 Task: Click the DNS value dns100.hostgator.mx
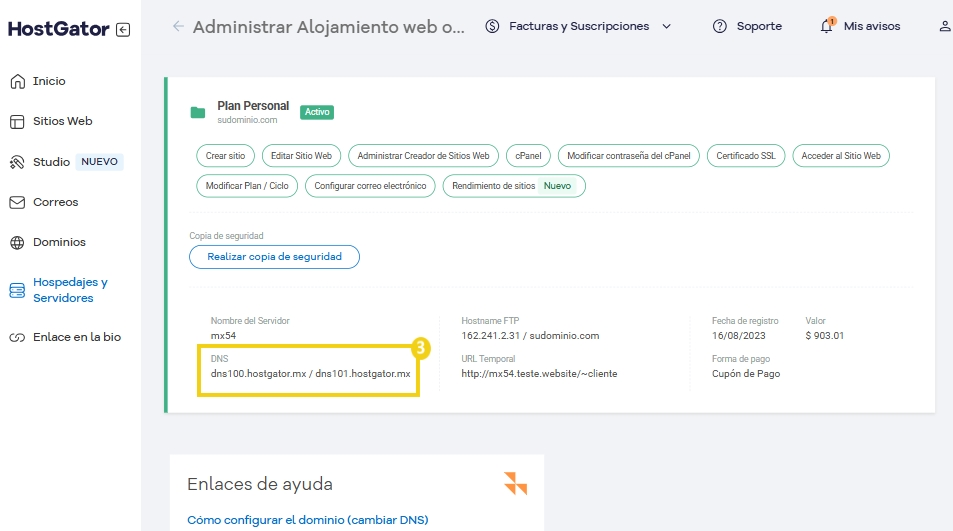click(x=258, y=374)
